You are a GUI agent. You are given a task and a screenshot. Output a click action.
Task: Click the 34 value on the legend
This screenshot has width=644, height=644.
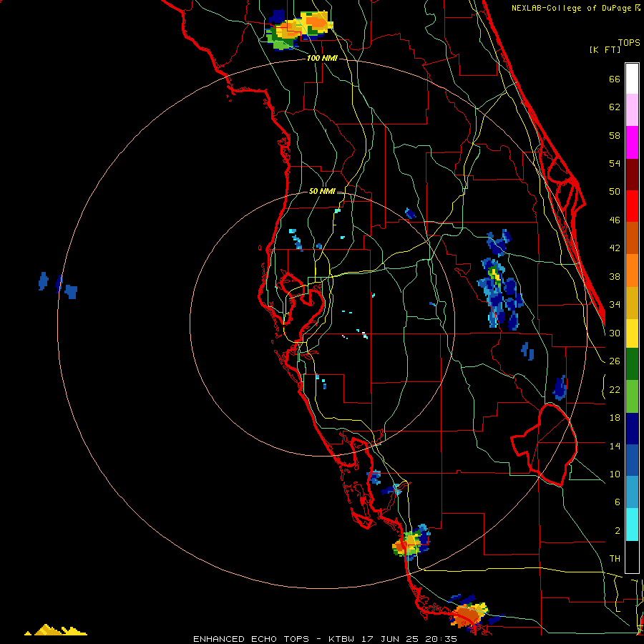click(615, 305)
